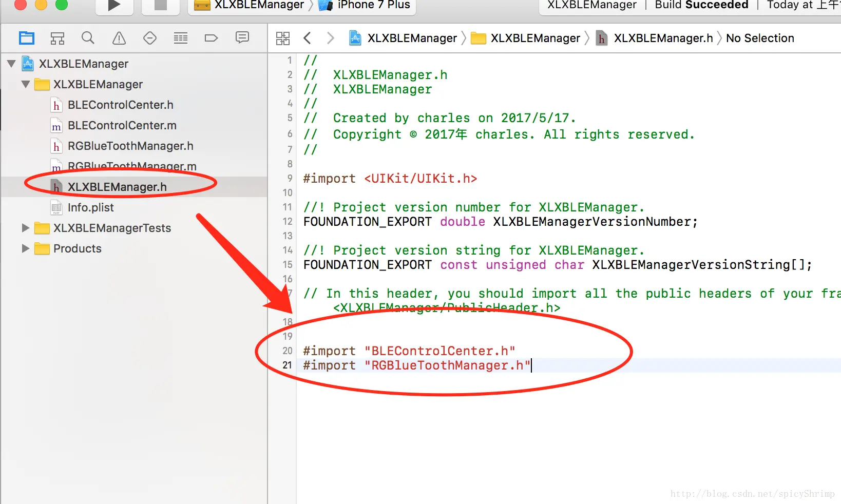This screenshot has width=841, height=504.
Task: Go forward in editor history
Action: 331,38
